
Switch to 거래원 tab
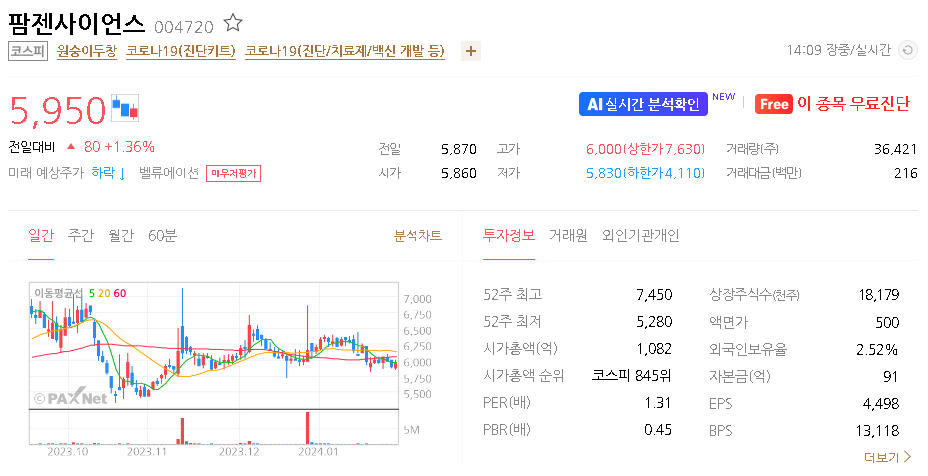coord(568,236)
